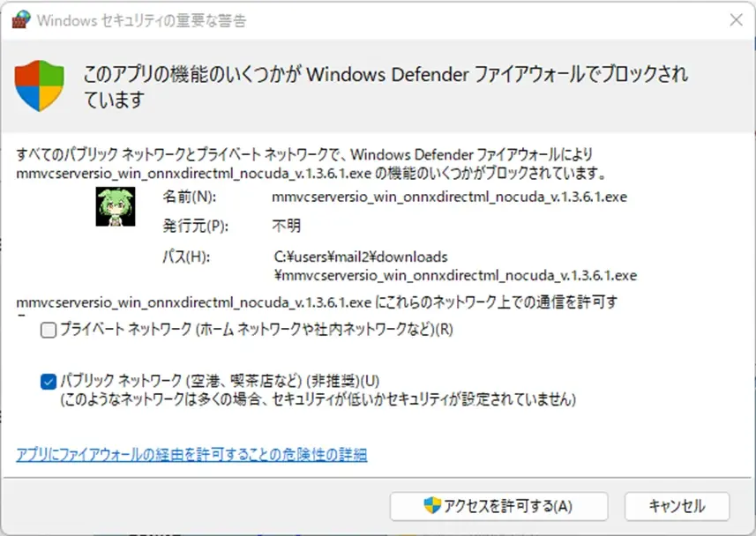Click the パブリック ネットワーク (非推奨) label
The width and height of the screenshot is (756, 536).
pos(220,381)
